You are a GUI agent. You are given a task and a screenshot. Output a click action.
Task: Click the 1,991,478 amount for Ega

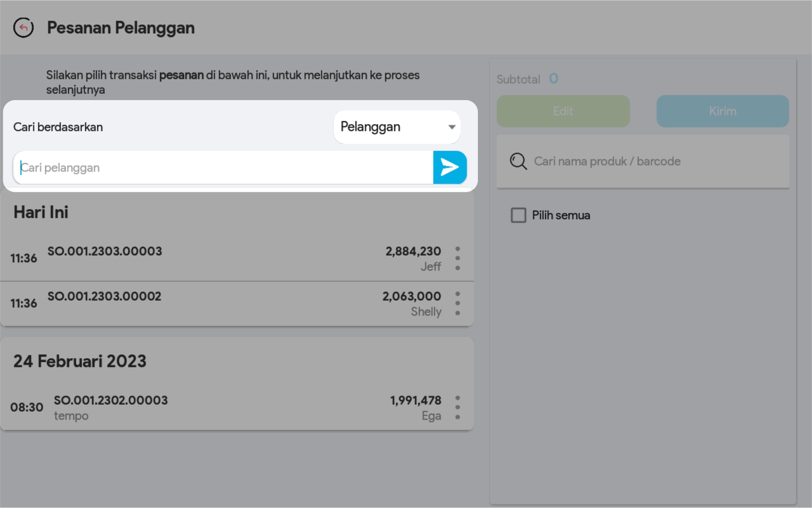tap(415, 400)
